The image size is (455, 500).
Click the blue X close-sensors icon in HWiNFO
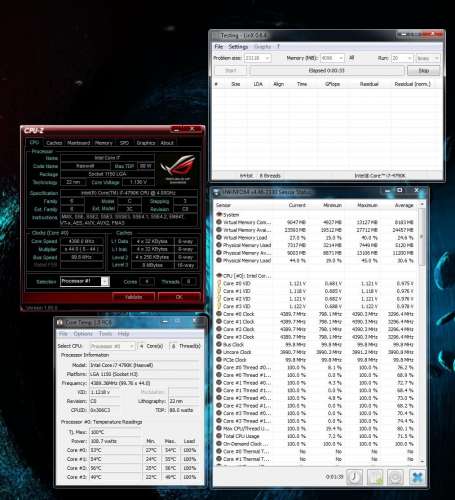[x=417, y=477]
